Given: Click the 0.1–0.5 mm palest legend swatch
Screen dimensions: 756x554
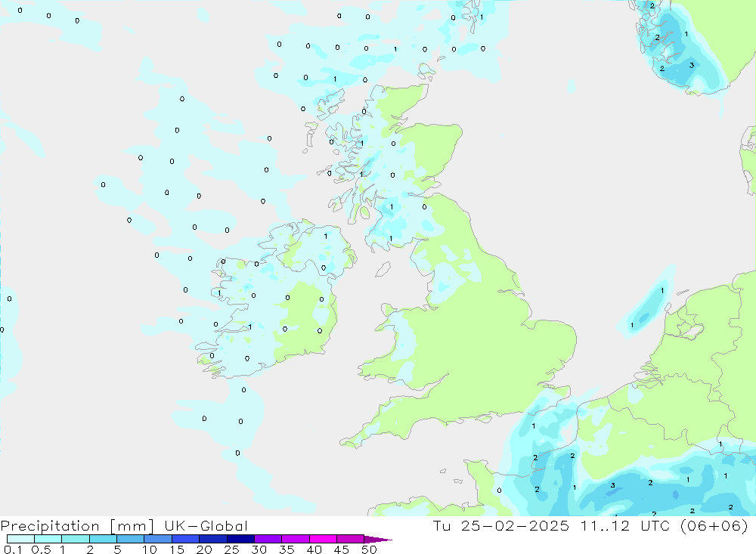Looking at the screenshot, I should click(x=20, y=539).
